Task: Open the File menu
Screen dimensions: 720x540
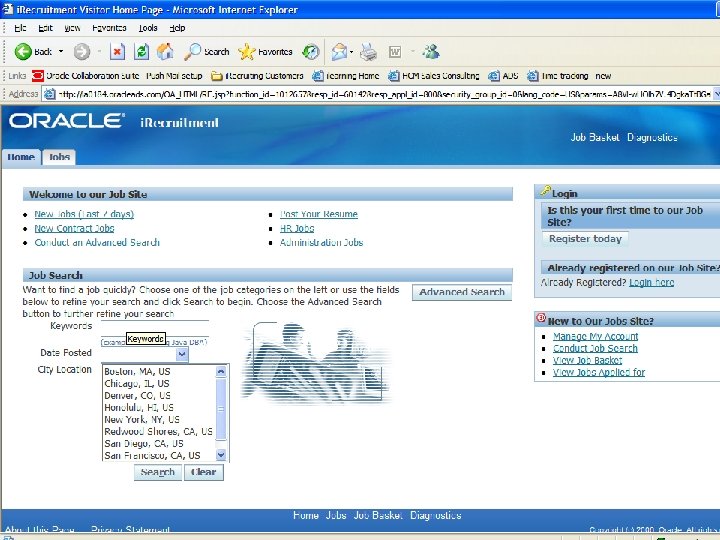Action: click(20, 28)
